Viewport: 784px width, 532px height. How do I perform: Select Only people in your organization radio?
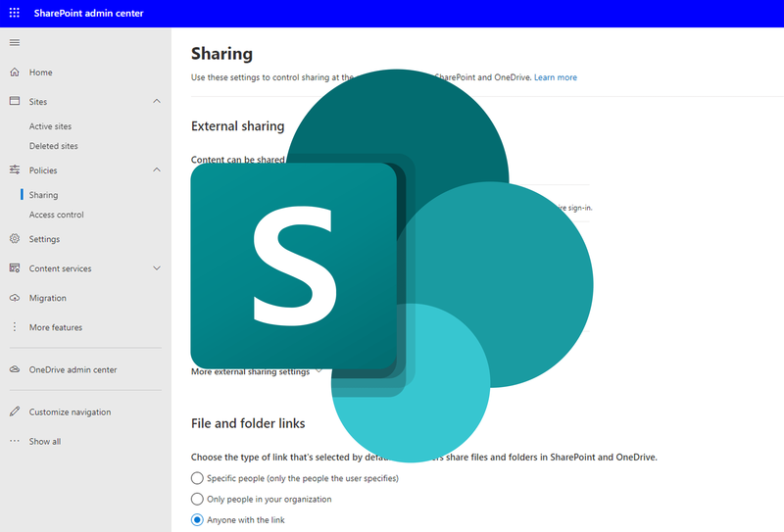click(x=197, y=499)
